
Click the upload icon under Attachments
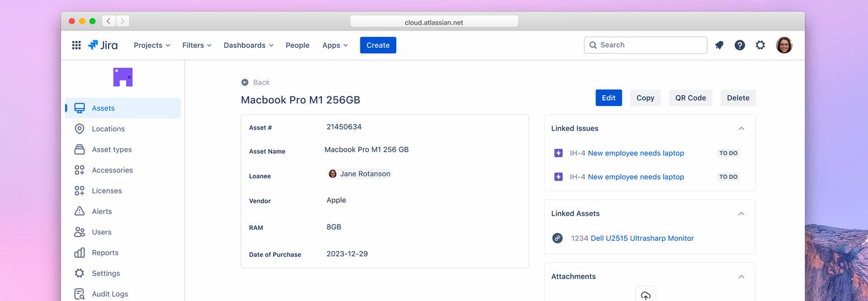tap(646, 295)
